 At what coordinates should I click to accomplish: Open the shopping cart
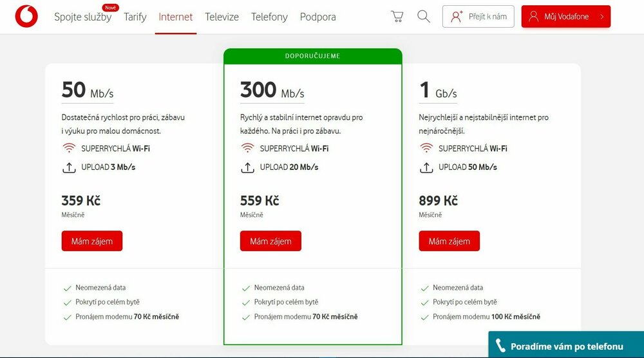397,17
